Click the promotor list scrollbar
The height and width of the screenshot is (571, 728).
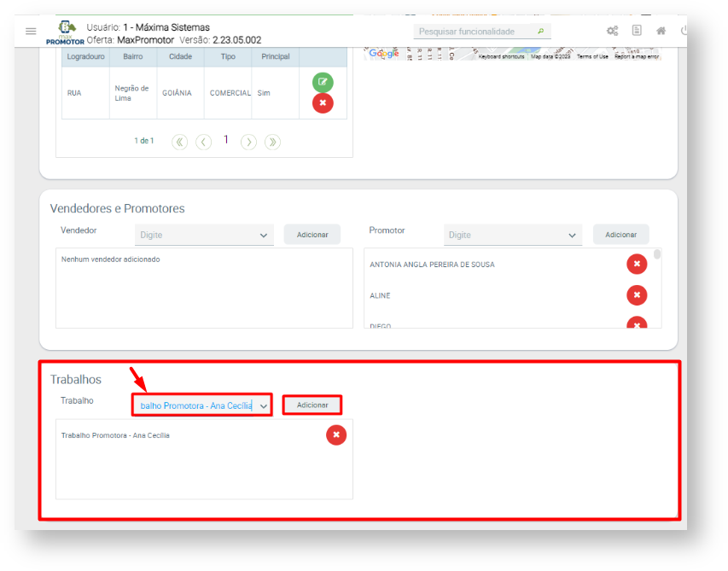pos(656,254)
